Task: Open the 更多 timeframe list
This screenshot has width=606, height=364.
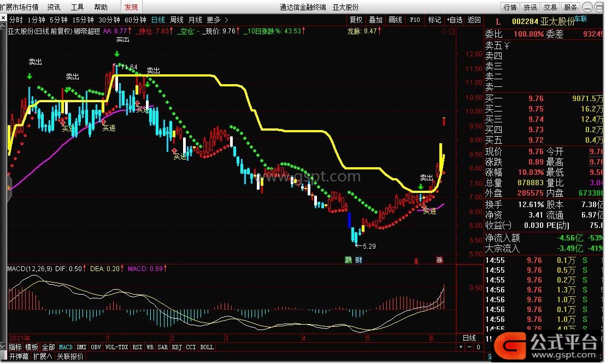Action: 213,20
